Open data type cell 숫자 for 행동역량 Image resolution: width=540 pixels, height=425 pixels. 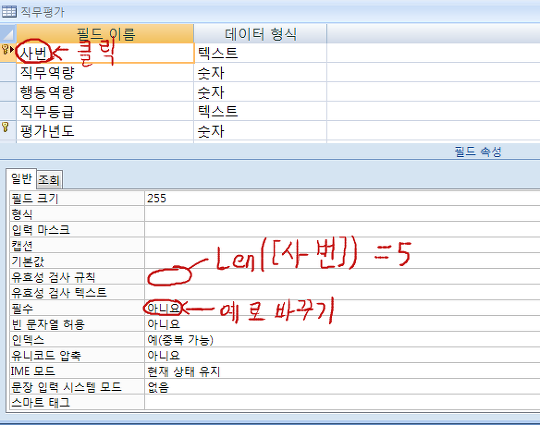pyautogui.click(x=260, y=92)
